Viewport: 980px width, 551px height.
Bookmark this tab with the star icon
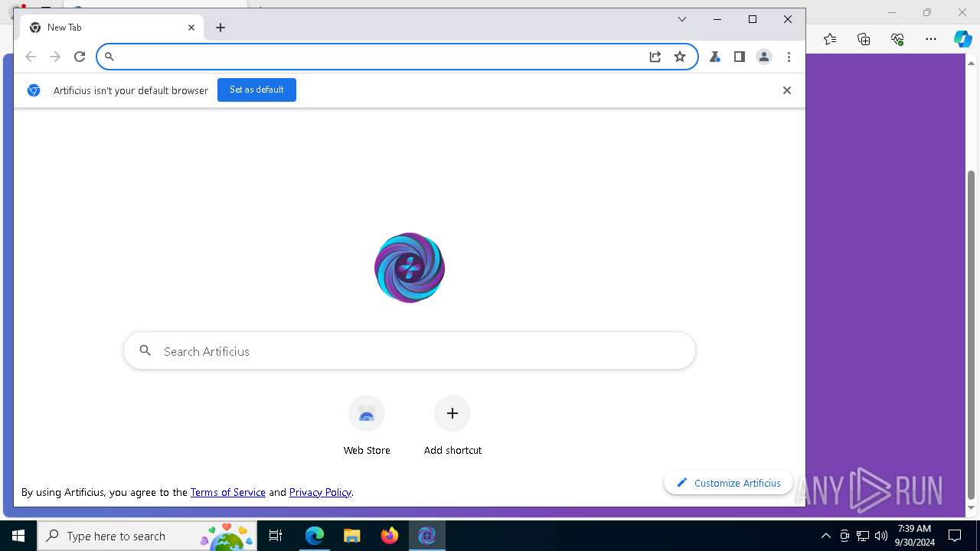680,57
